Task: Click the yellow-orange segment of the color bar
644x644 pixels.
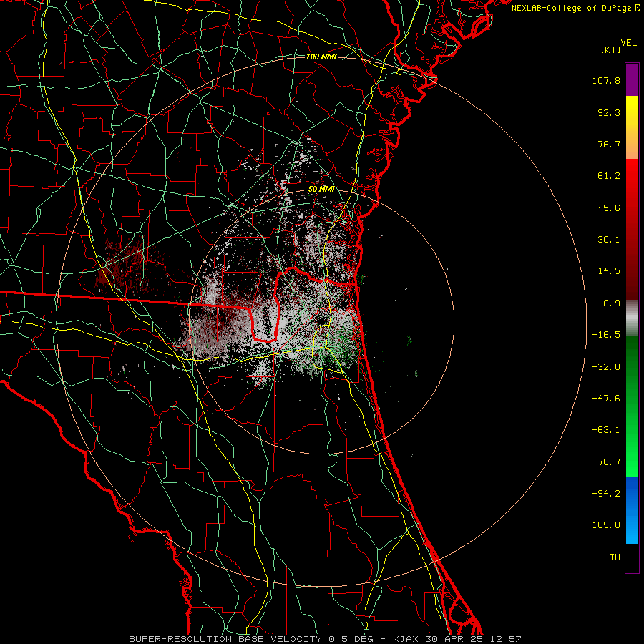Action: [x=632, y=127]
